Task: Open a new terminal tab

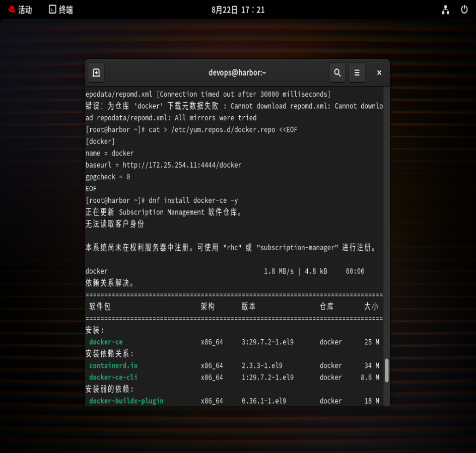Action: 96,72
